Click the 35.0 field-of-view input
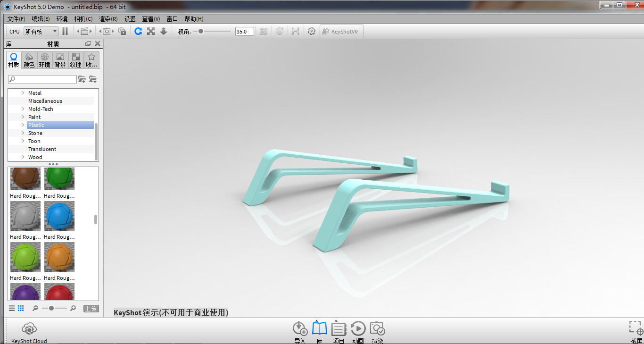The height and width of the screenshot is (344, 644). (245, 31)
